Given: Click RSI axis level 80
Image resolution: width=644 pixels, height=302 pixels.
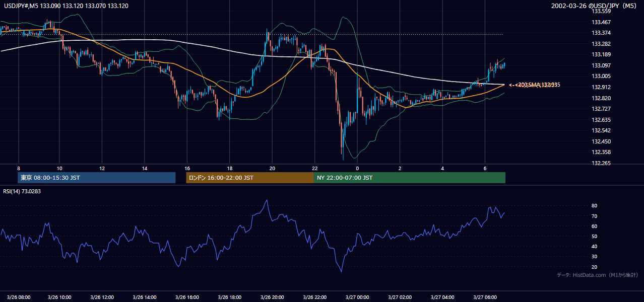Looking at the screenshot, I should (x=594, y=206).
